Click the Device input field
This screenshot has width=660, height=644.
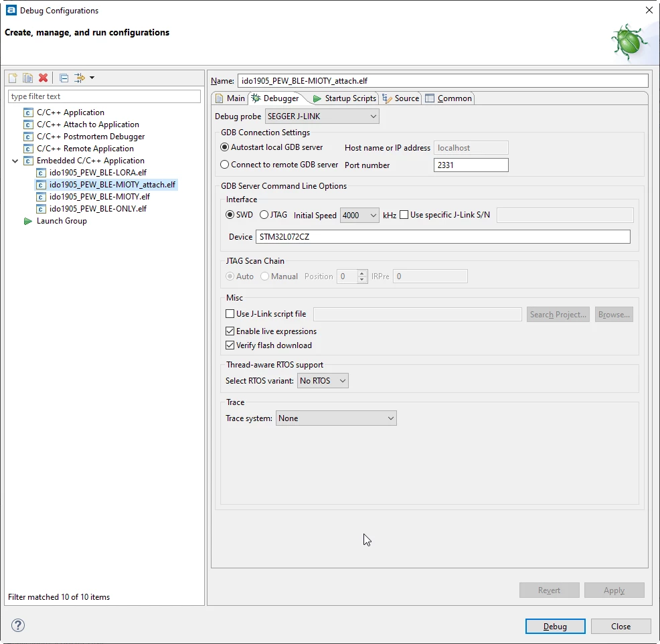point(443,236)
